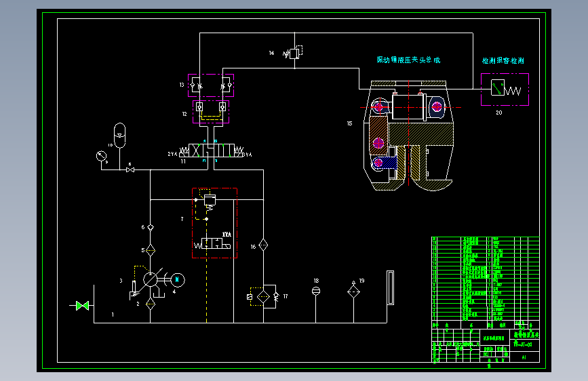The image size is (588, 381).
Task: Select the relief valve inside the red dashed box
Action: (x=210, y=201)
